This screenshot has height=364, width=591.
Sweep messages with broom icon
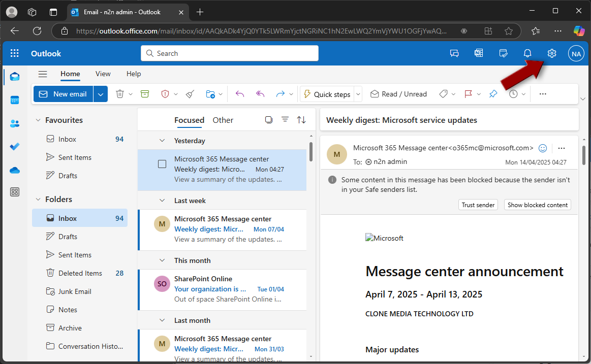191,94
